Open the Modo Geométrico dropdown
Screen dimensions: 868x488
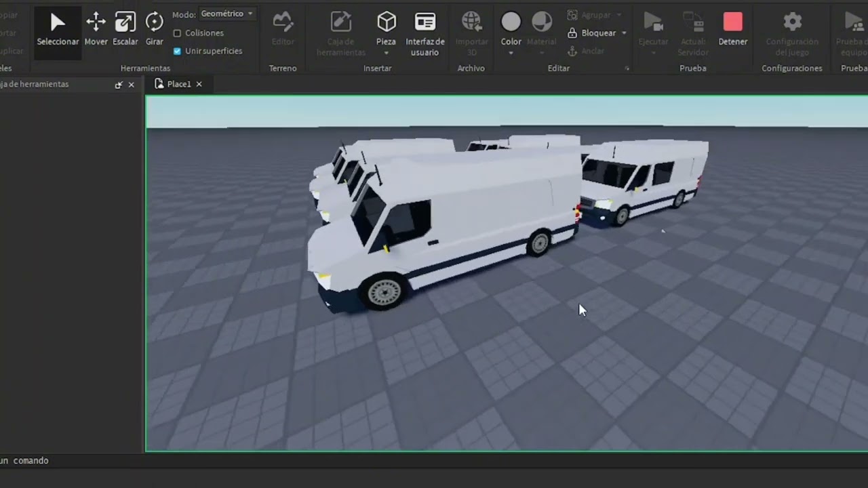[x=227, y=14]
